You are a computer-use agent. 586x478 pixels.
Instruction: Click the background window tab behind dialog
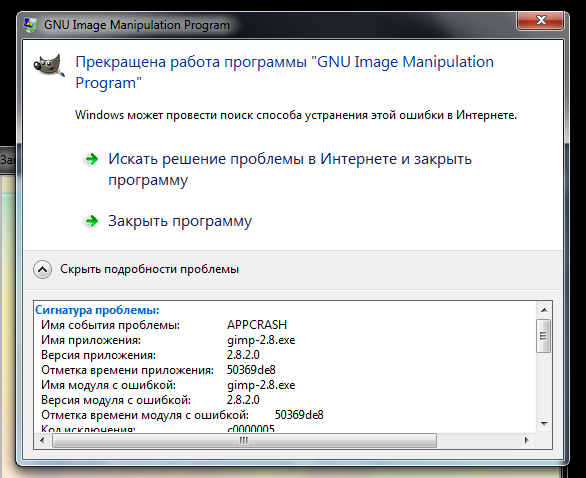(7, 160)
